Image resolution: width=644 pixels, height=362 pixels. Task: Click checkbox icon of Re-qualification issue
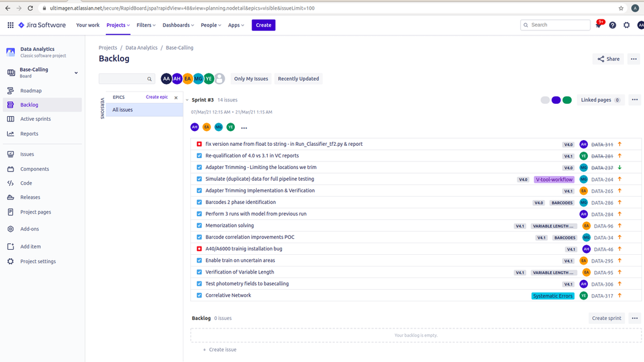(x=199, y=156)
